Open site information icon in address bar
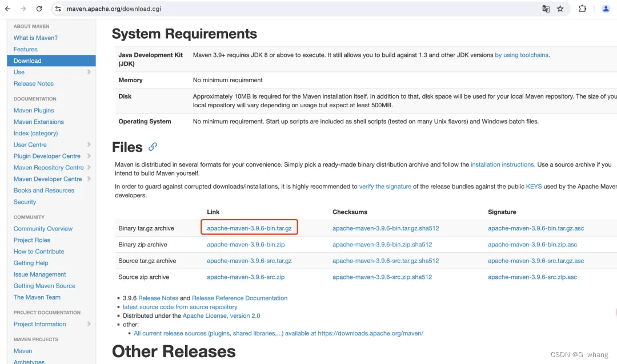Screen dimensions: 617x364 pyautogui.click(x=58, y=9)
